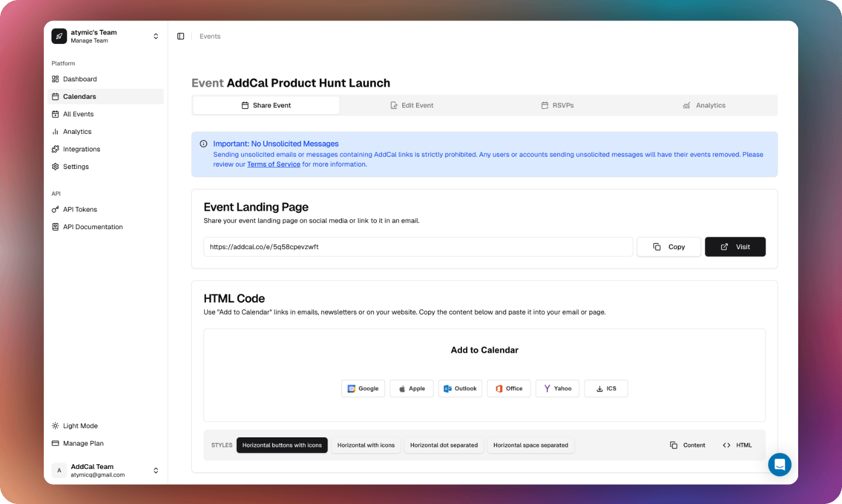Click the Apple calendar button
This screenshot has width=842, height=504.
pyautogui.click(x=412, y=388)
